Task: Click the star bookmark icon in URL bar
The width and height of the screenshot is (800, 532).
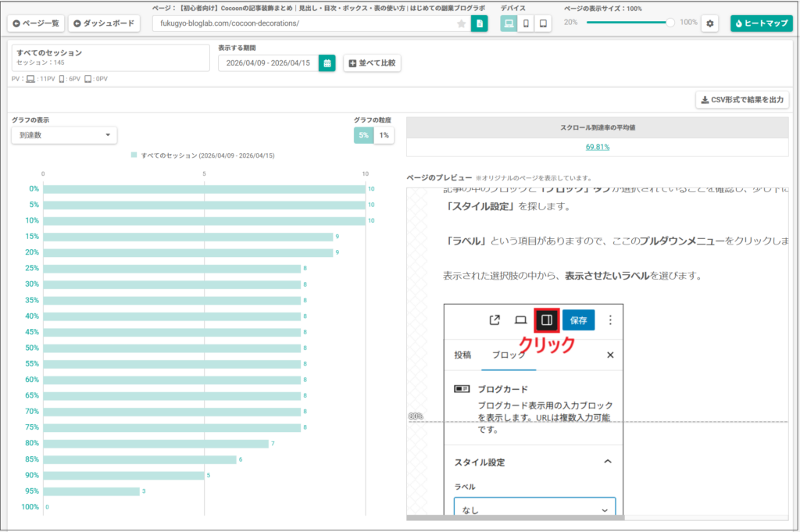Action: coord(461,23)
